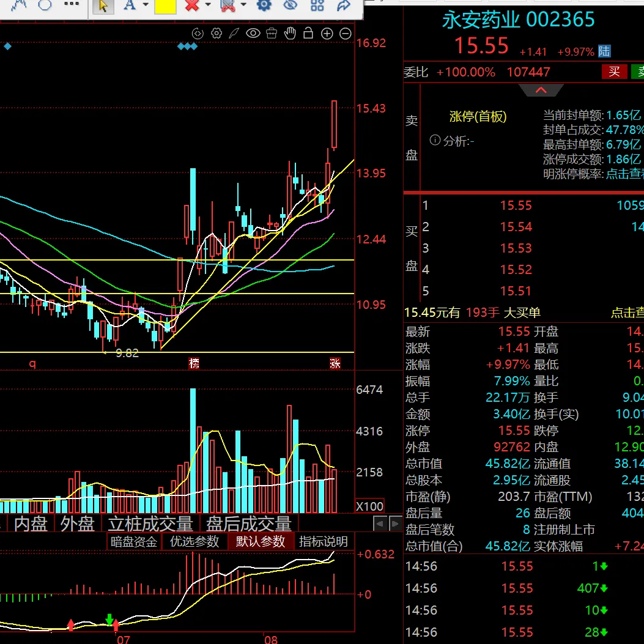Select the polygon shape drawing tool
Image resolution: width=644 pixels, height=644 pixels.
click(x=45, y=5)
